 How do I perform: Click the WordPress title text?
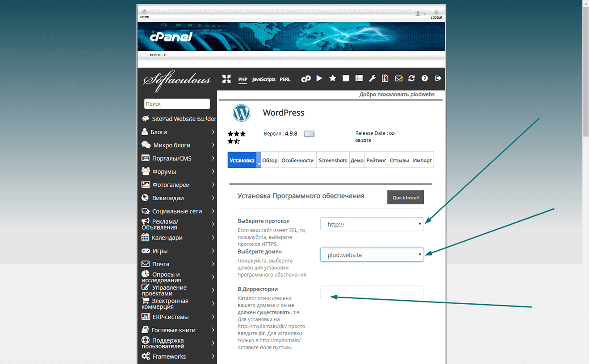tap(284, 113)
